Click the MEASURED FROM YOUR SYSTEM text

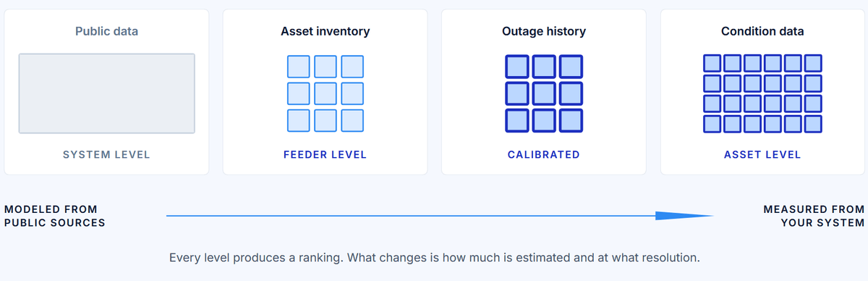click(x=814, y=216)
